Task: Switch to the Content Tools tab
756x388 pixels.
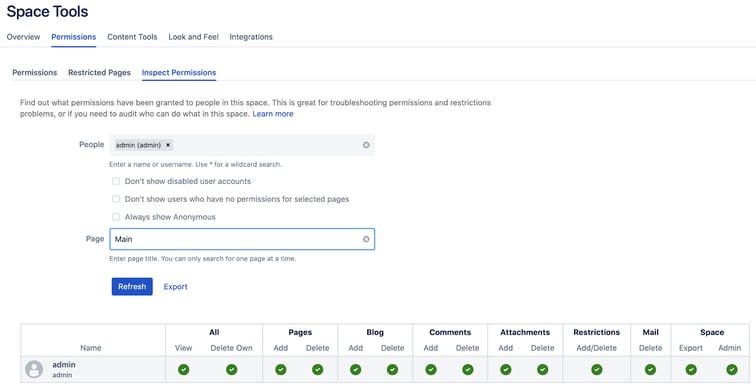Action: 132,37
